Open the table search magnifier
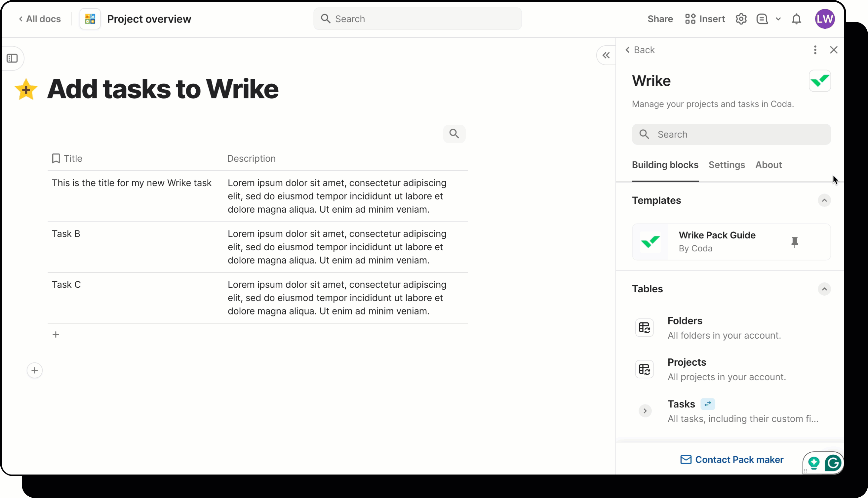Viewport: 868px width, 498px height. pos(454,133)
